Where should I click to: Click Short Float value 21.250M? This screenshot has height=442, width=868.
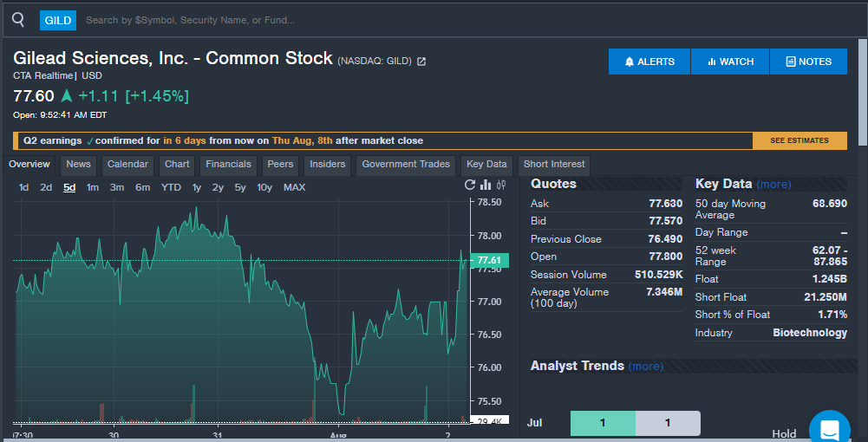[x=826, y=297]
